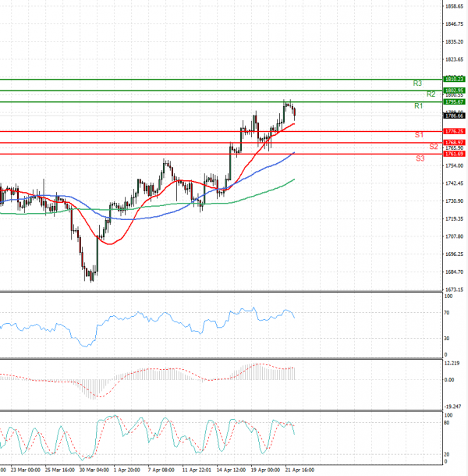Screen dimensions: 468x476
Task: Select the green 1795.67 price tag
Action: point(454,102)
